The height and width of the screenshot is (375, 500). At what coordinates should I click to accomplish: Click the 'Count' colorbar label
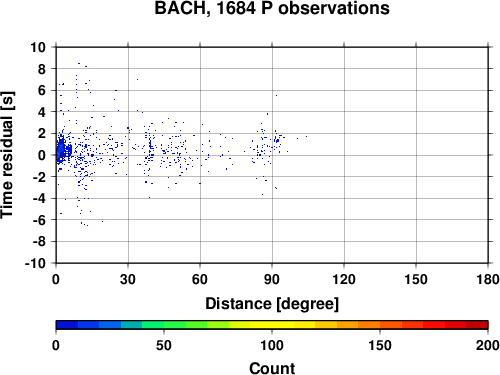click(x=272, y=368)
